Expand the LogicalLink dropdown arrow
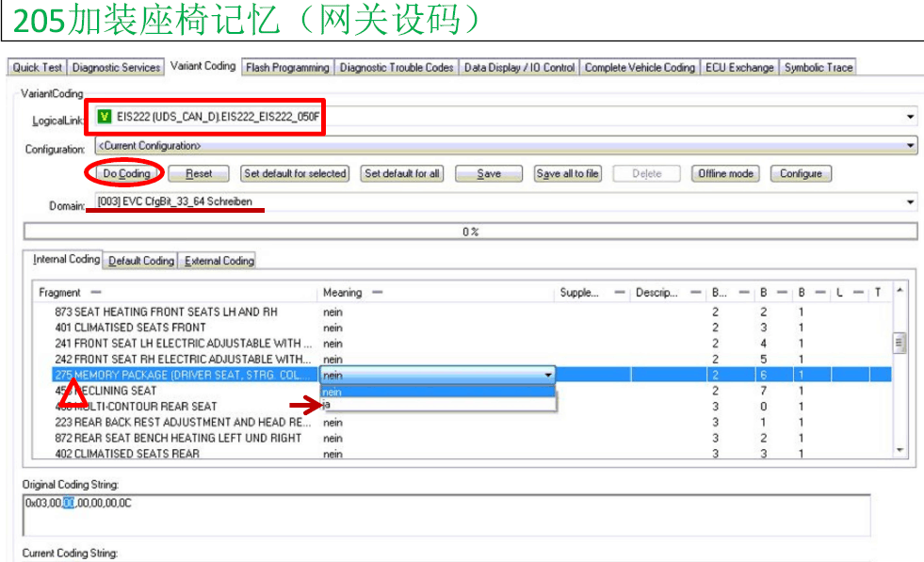 [x=910, y=117]
